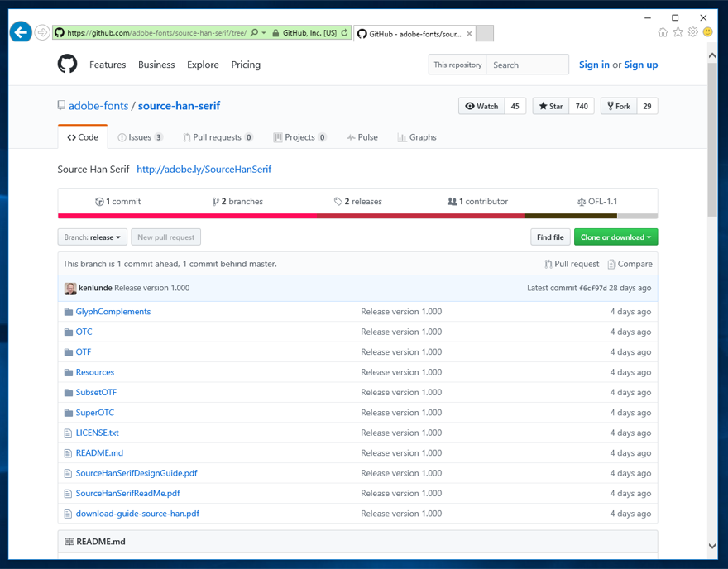The height and width of the screenshot is (569, 728).
Task: Open a new blank browser tab
Action: point(485,33)
